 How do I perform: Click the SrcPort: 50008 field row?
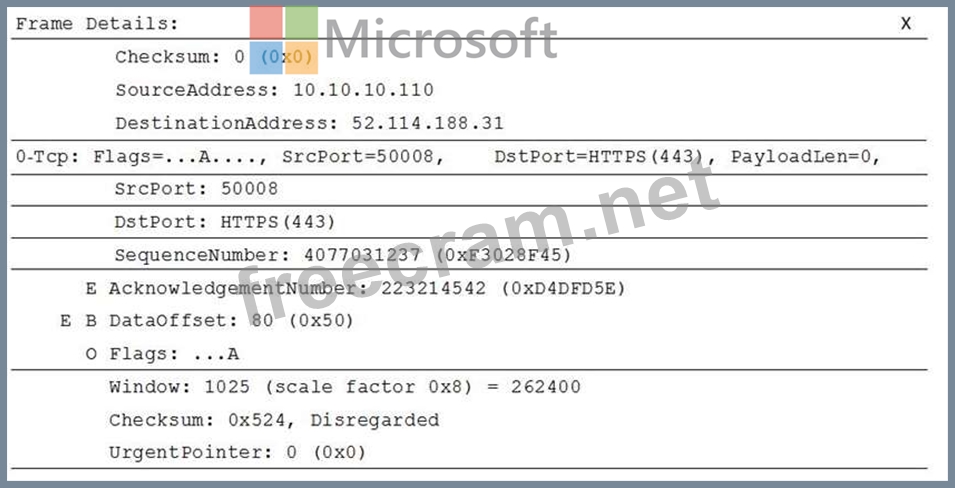[196, 189]
